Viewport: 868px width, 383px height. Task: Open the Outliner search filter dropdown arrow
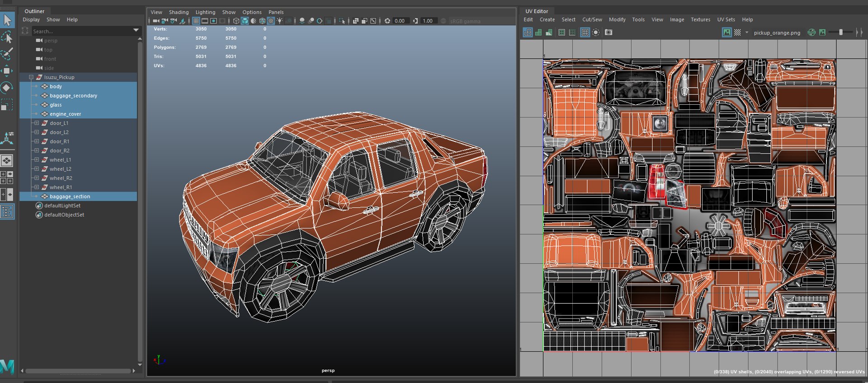tap(136, 30)
